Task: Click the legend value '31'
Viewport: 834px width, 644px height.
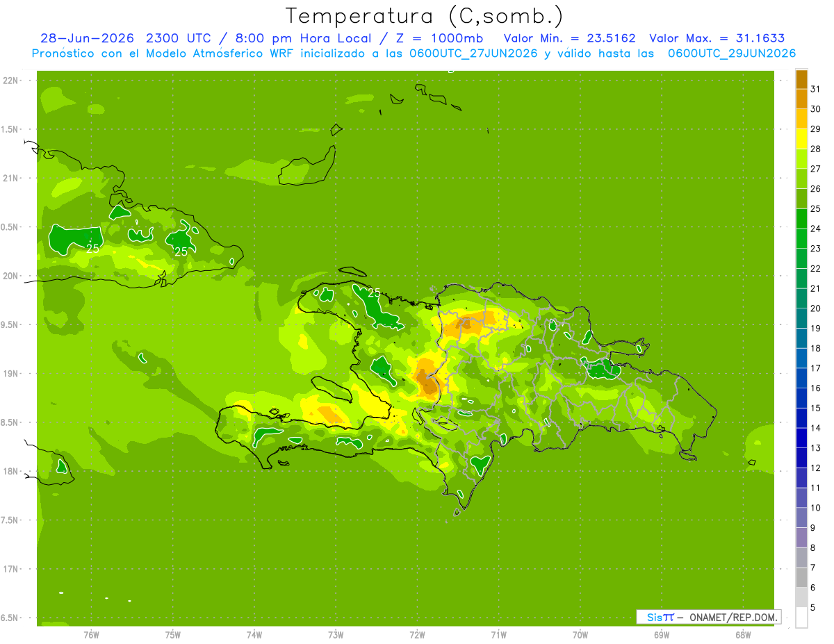Action: pyautogui.click(x=815, y=89)
